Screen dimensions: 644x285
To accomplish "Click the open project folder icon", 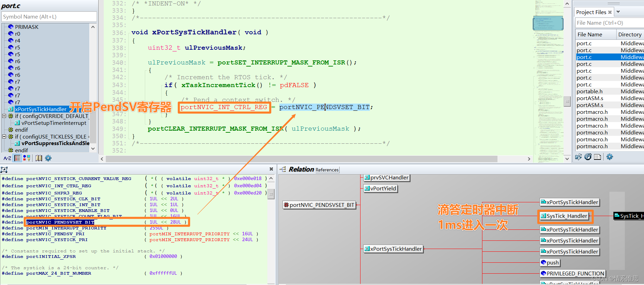I will [x=579, y=157].
